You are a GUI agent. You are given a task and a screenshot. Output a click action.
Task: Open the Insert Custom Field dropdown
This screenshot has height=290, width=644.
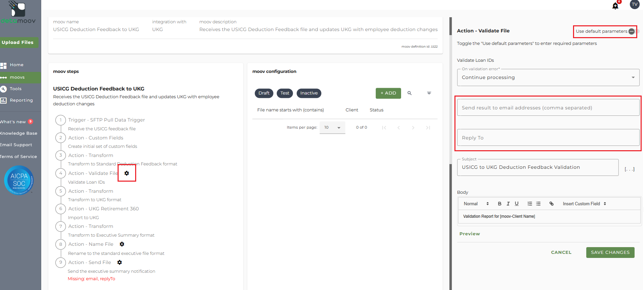point(585,204)
